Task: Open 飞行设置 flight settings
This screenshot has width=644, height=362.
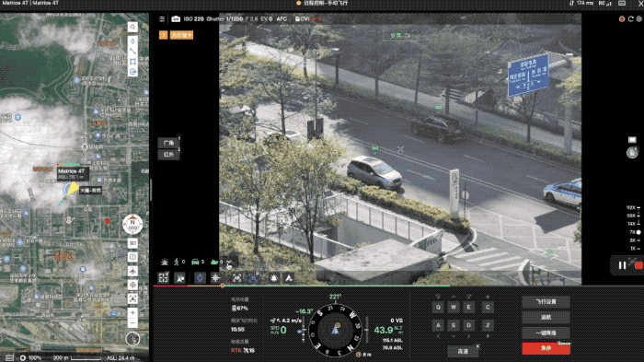Action: pos(546,302)
